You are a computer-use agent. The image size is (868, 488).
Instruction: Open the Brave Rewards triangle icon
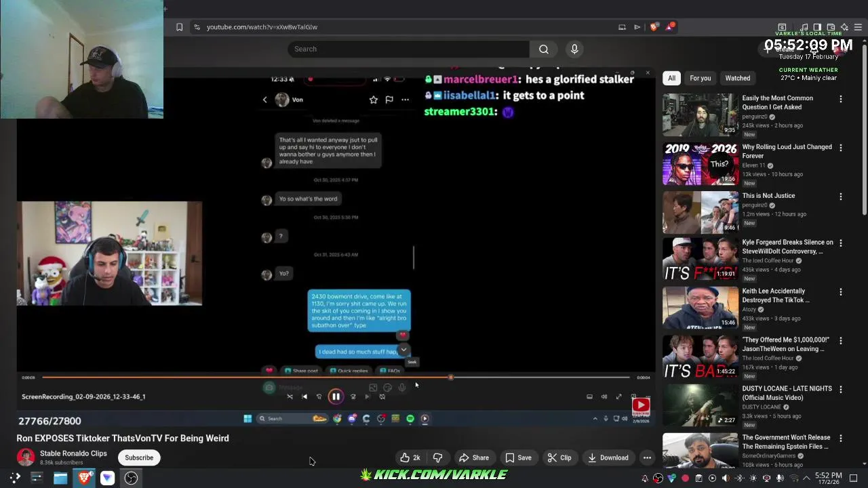tap(670, 27)
